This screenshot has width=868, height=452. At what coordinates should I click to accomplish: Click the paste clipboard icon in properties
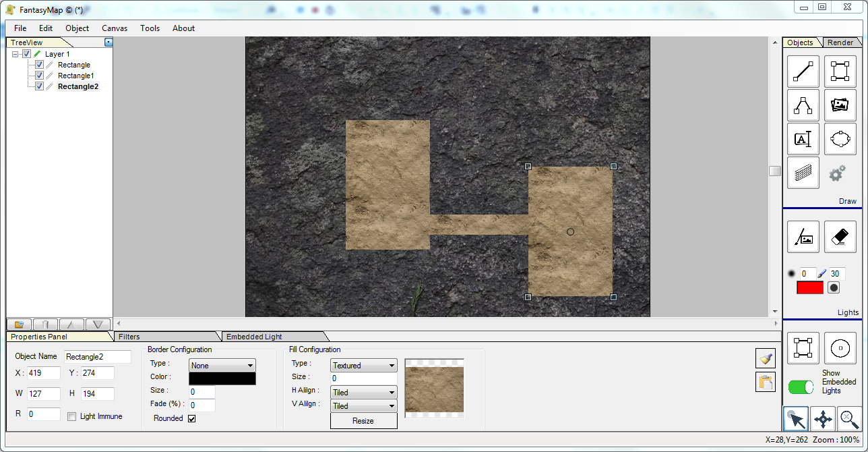click(765, 382)
